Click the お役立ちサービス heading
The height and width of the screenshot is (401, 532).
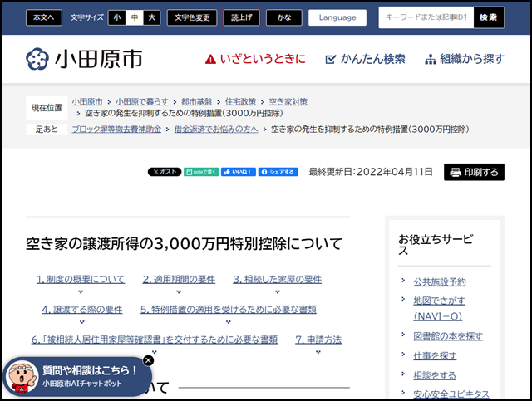pyautogui.click(x=436, y=245)
